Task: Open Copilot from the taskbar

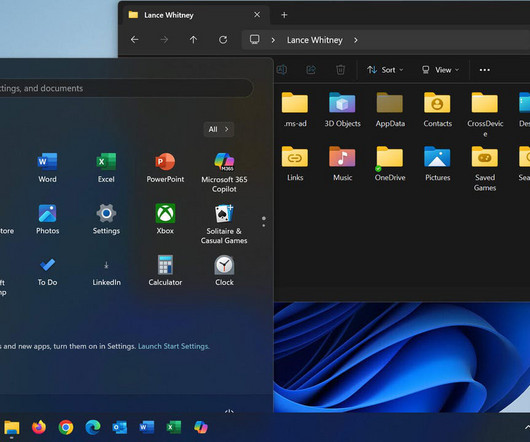Action: 201,427
